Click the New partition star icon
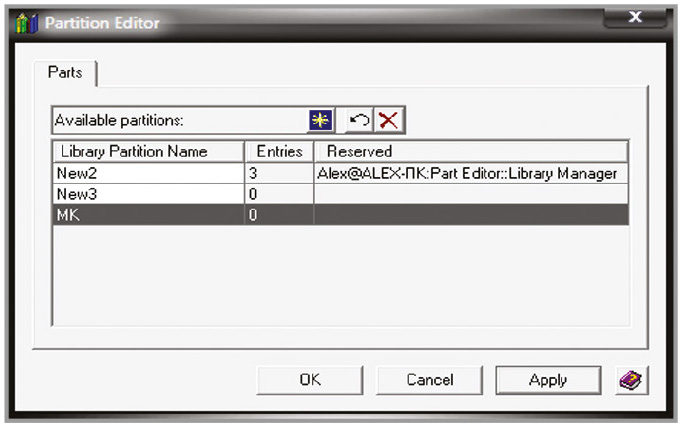Screen dimensions: 681x427 click(319, 120)
